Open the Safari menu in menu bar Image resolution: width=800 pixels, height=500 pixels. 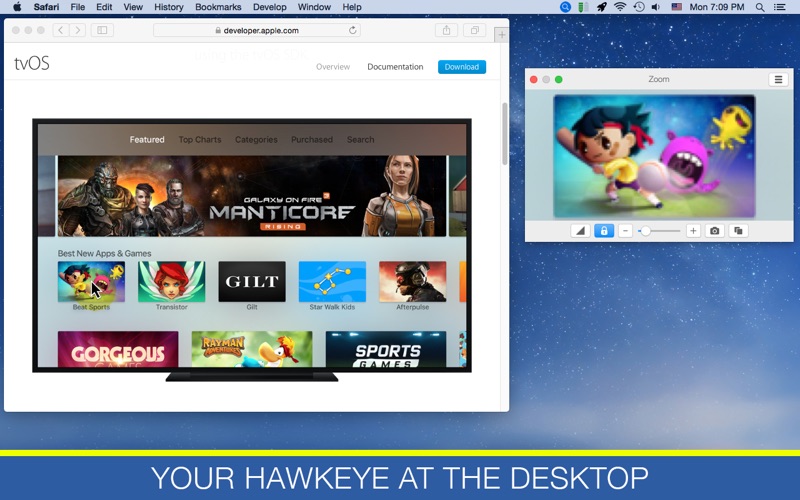pyautogui.click(x=46, y=7)
